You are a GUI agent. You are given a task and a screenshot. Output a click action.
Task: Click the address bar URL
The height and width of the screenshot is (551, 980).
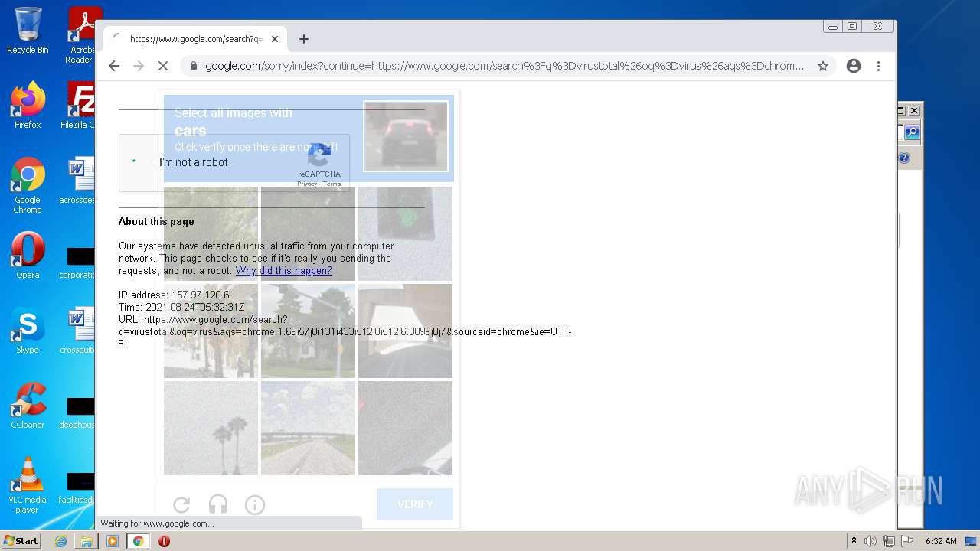[505, 66]
